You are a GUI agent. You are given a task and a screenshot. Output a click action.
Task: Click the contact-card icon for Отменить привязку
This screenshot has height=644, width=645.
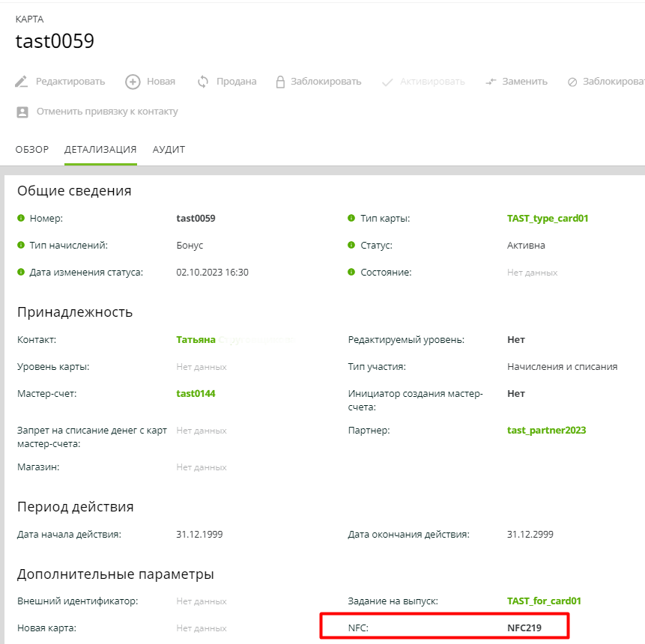tap(22, 112)
